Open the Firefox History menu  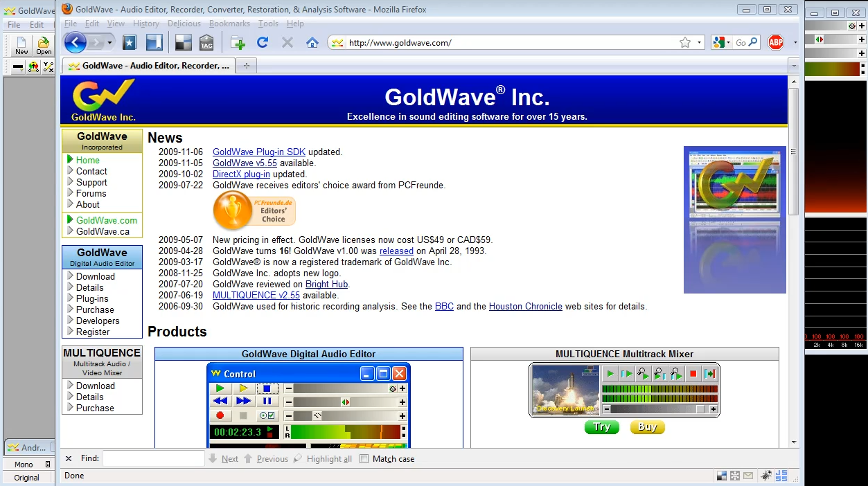(x=146, y=24)
